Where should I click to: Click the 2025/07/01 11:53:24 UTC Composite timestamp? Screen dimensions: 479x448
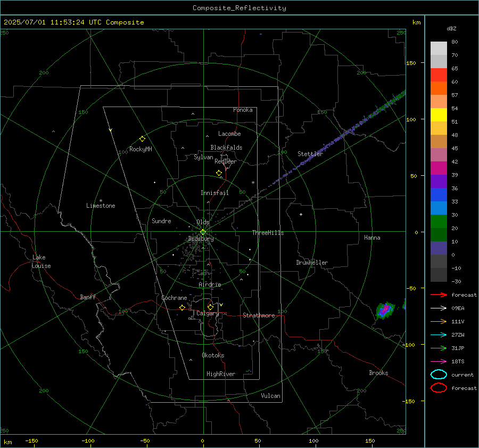[73, 22]
